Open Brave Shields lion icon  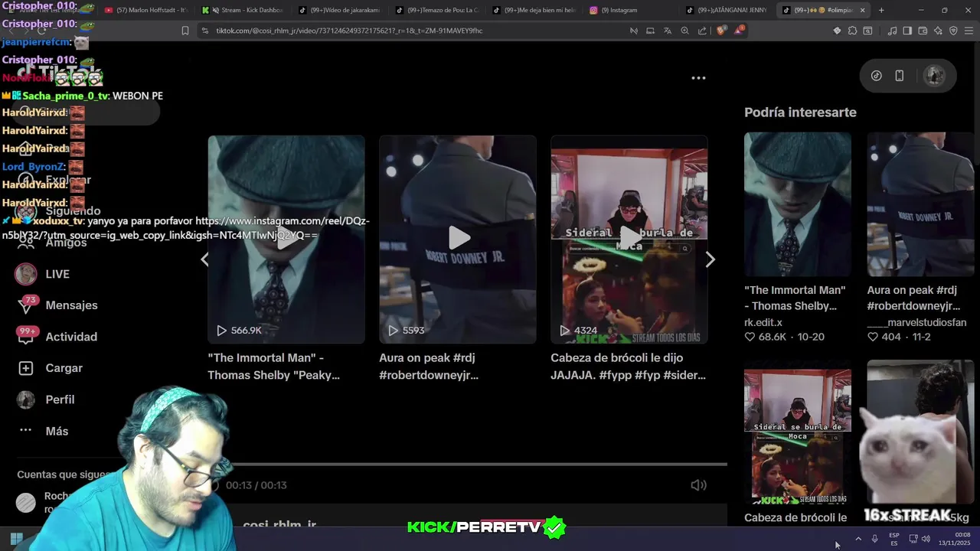pyautogui.click(x=721, y=31)
